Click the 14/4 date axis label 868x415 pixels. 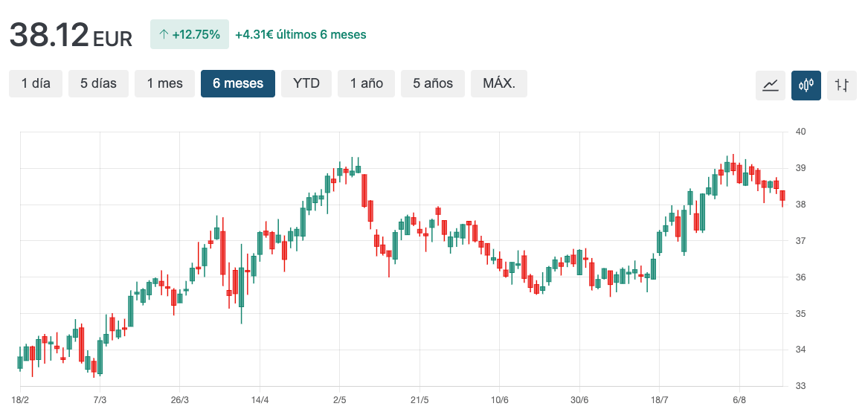coord(260,400)
